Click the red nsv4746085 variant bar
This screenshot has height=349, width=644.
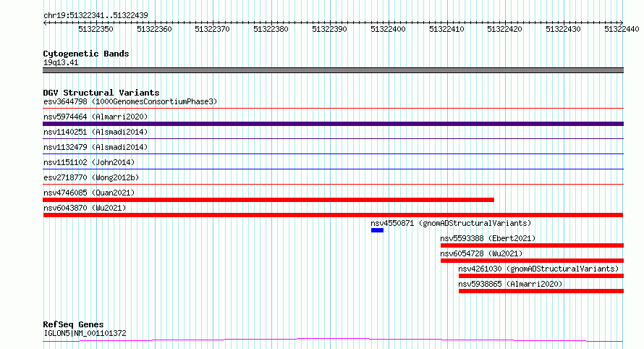[268, 200]
